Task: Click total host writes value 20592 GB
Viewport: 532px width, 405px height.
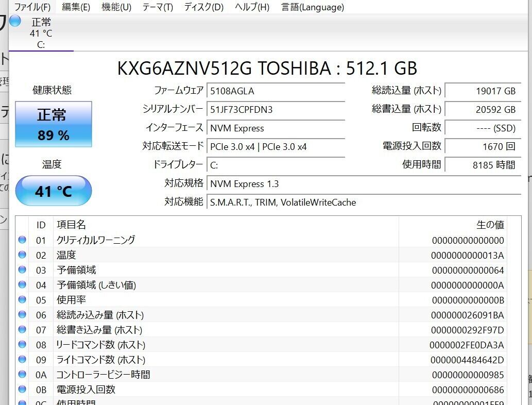Action: point(483,110)
